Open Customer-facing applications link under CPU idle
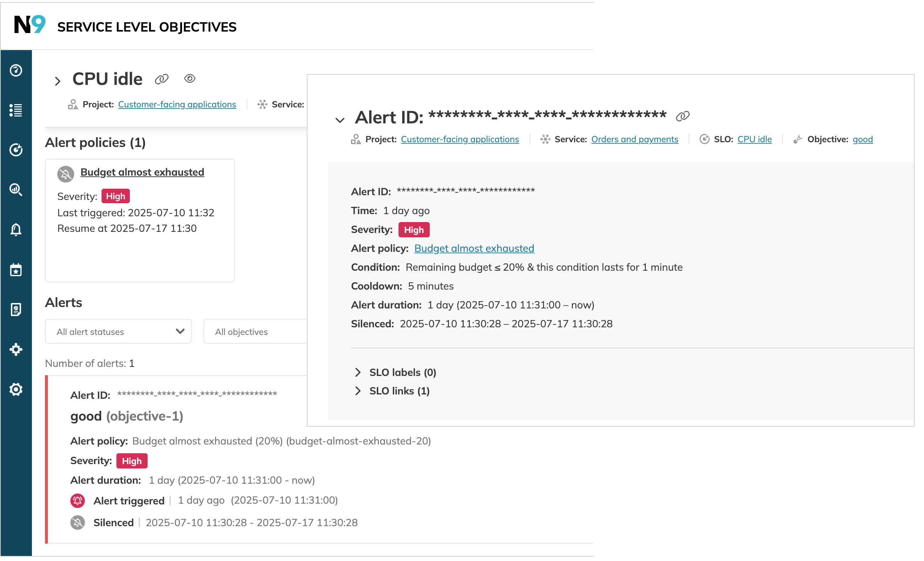Image resolution: width=924 pixels, height=561 pixels. pyautogui.click(x=177, y=104)
